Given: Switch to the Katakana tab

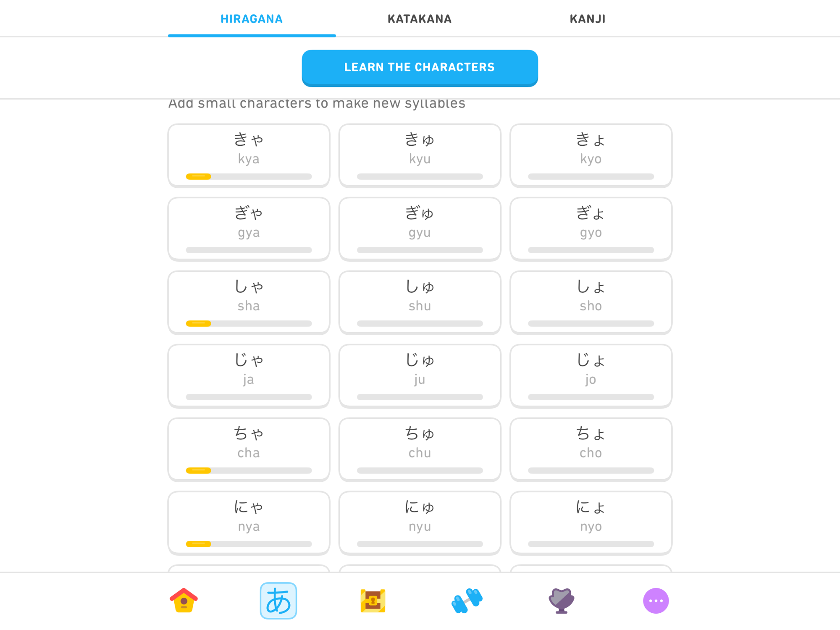Looking at the screenshot, I should coord(420,19).
